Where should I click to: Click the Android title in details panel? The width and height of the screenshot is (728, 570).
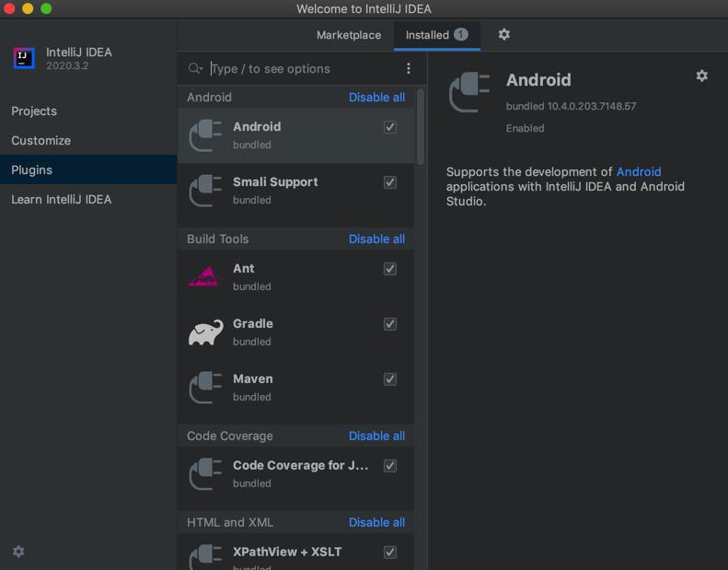tap(538, 80)
